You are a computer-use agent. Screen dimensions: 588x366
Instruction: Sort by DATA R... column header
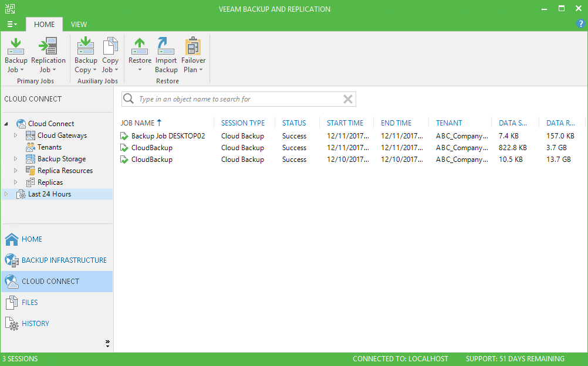[x=560, y=123]
